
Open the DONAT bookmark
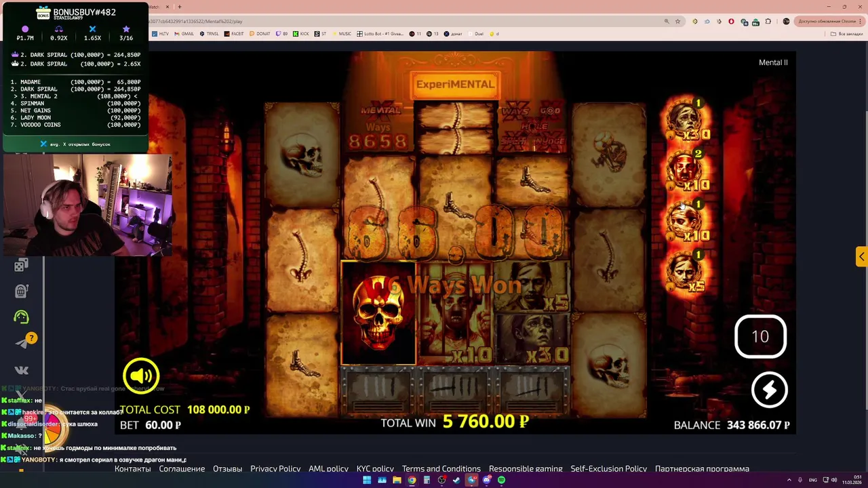point(260,33)
